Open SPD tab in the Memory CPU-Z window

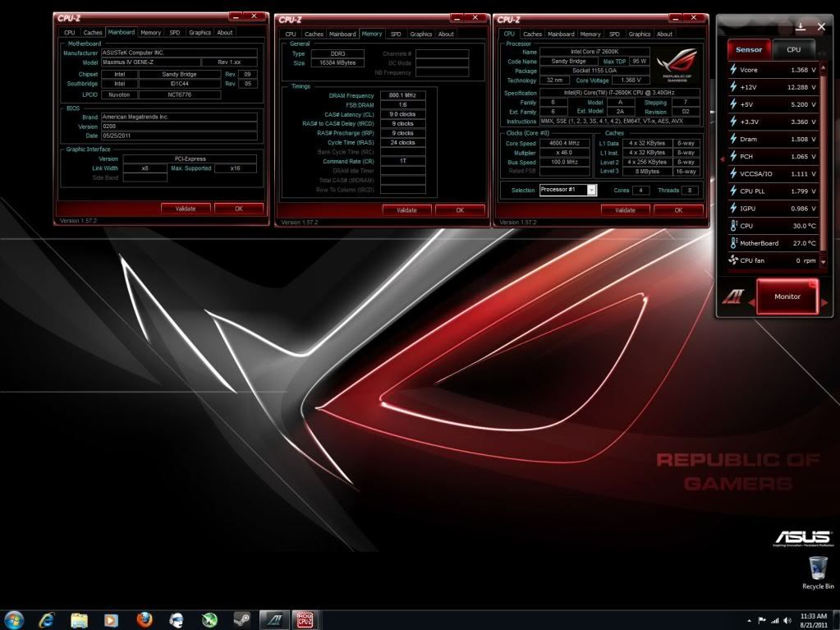395,34
